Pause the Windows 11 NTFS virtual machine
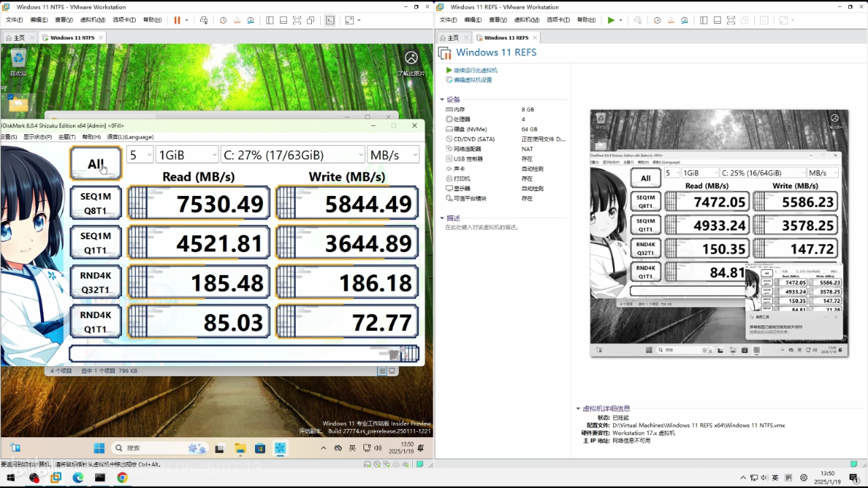The width and height of the screenshot is (868, 488). click(177, 20)
